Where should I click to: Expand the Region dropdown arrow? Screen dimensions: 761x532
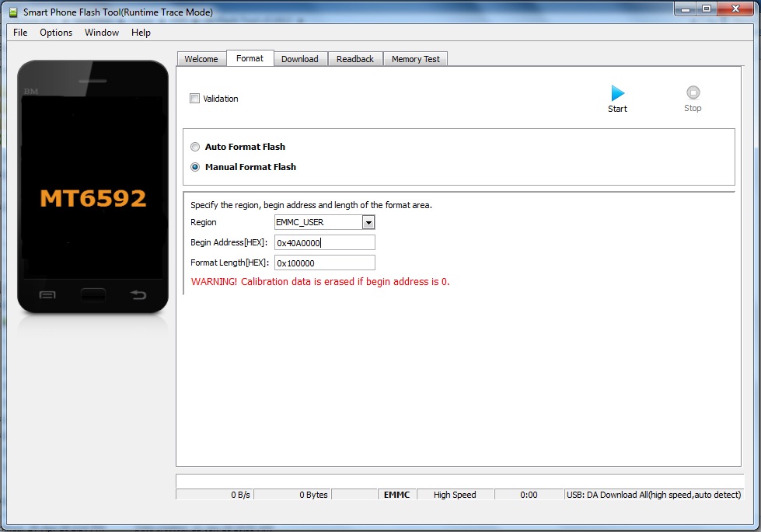[368, 223]
